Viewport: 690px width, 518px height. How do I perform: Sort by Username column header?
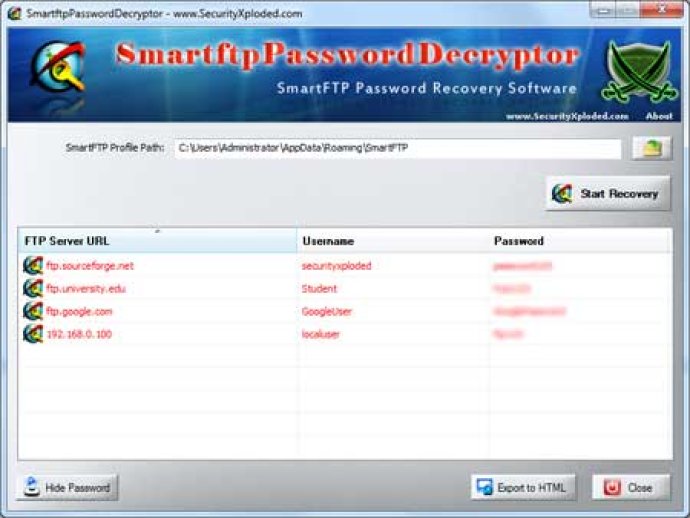tap(393, 241)
